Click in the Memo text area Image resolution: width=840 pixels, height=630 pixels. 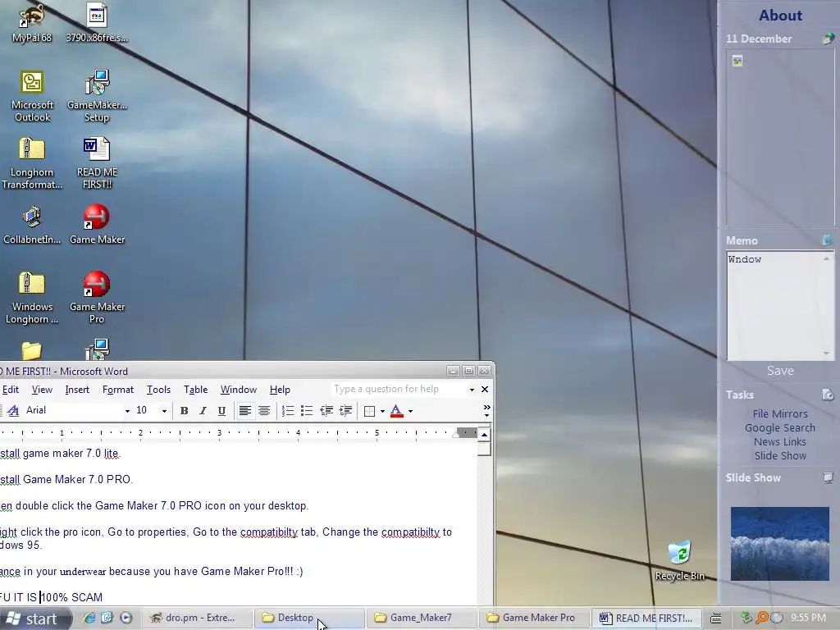[774, 305]
